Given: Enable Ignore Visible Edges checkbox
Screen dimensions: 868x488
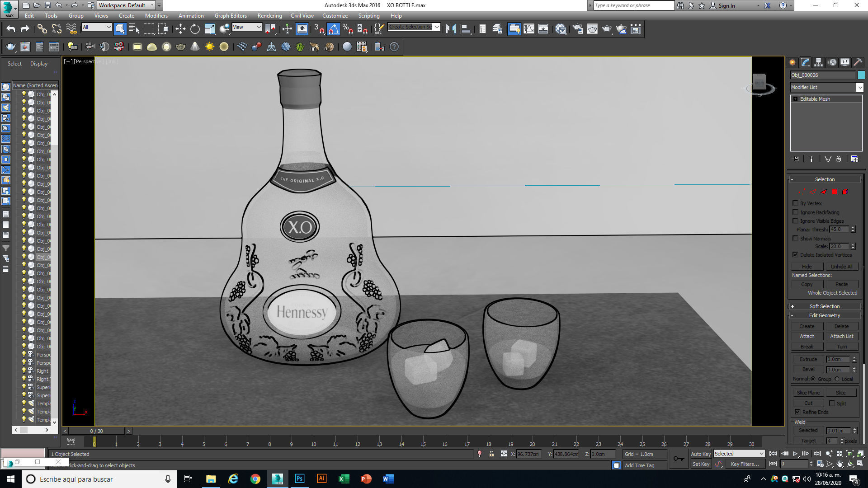Looking at the screenshot, I should click(x=796, y=221).
